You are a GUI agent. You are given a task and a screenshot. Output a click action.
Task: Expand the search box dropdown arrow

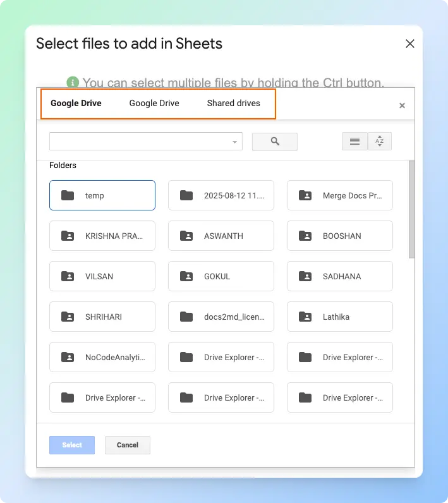point(235,142)
